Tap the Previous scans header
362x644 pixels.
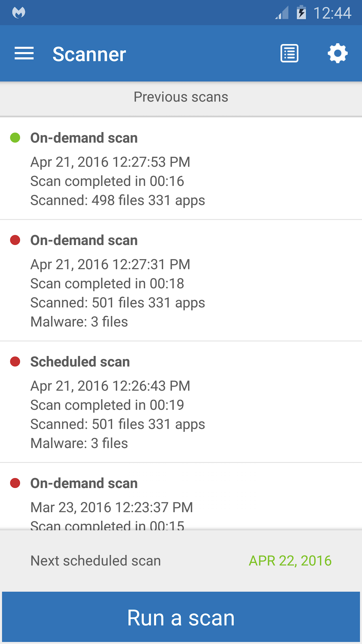click(181, 97)
